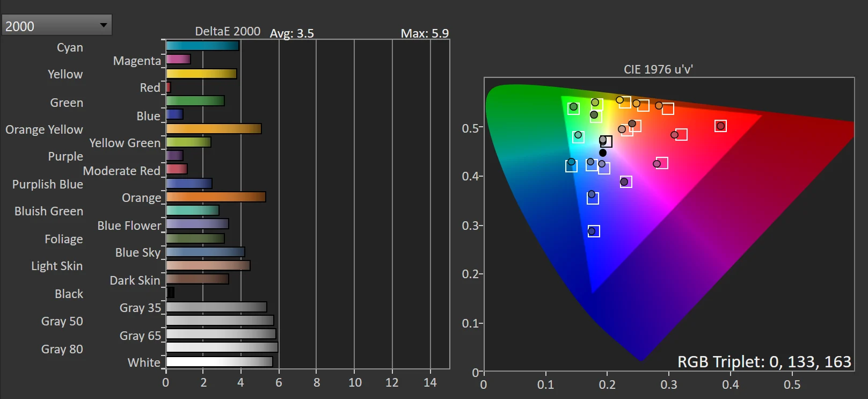
Task: Click the Blue Flower label
Action: click(x=129, y=226)
